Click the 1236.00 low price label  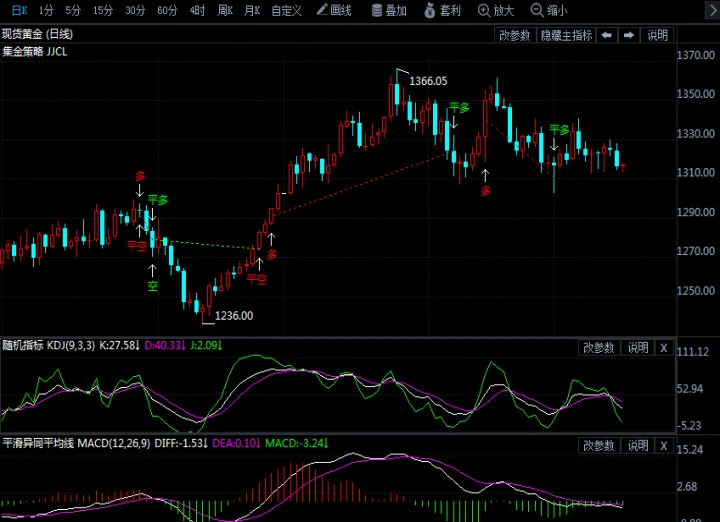[234, 316]
